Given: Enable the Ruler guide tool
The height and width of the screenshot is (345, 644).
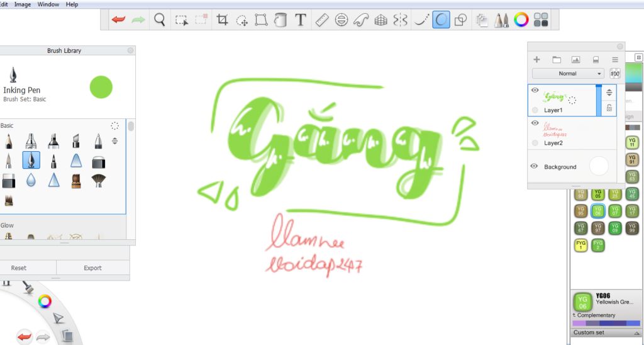Looking at the screenshot, I should [x=322, y=20].
